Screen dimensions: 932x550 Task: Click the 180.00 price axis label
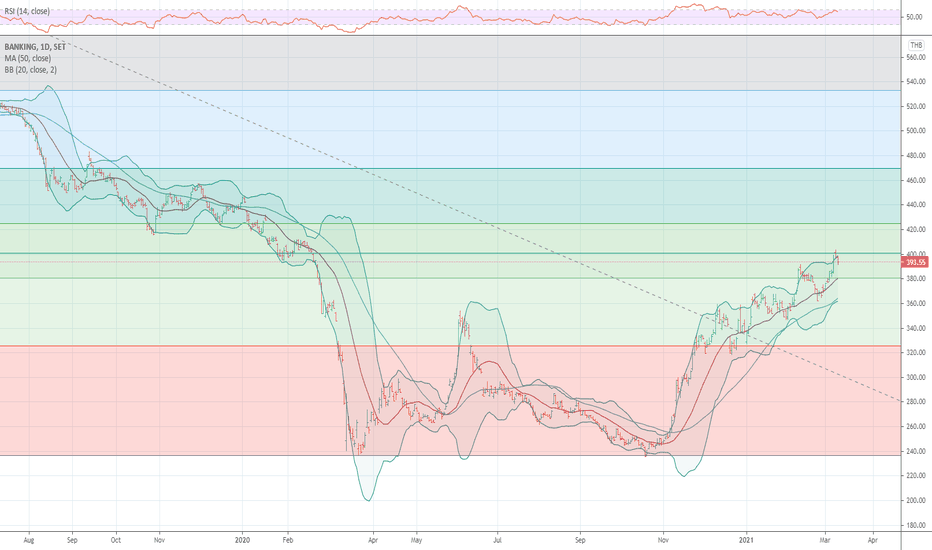[916, 525]
